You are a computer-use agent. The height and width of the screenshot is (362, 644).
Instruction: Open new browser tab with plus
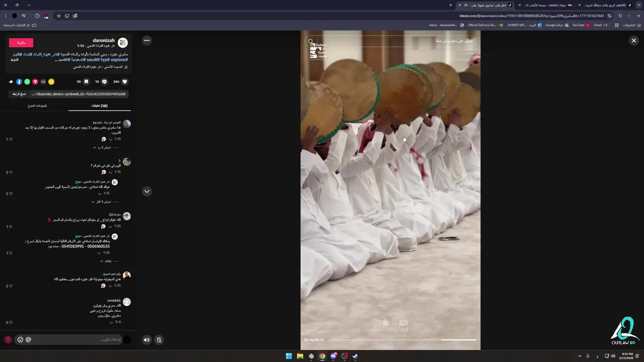(x=451, y=5)
